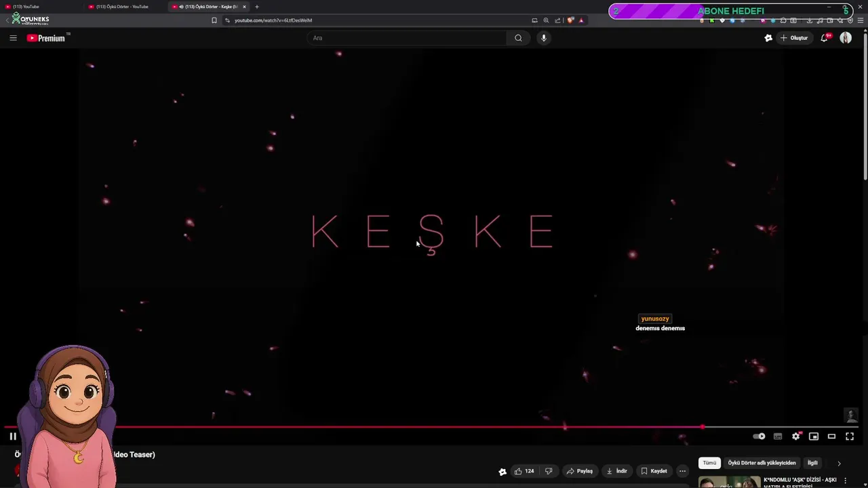Open site settings icon left of URL
The height and width of the screenshot is (488, 868).
[x=227, y=20]
